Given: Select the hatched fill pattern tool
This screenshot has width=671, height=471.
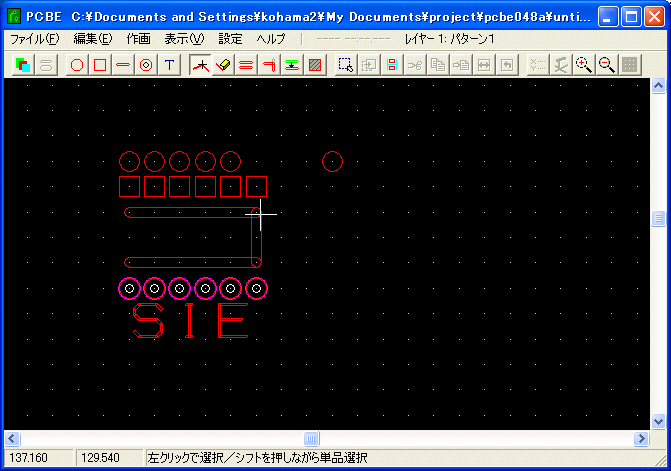Looking at the screenshot, I should 315,65.
